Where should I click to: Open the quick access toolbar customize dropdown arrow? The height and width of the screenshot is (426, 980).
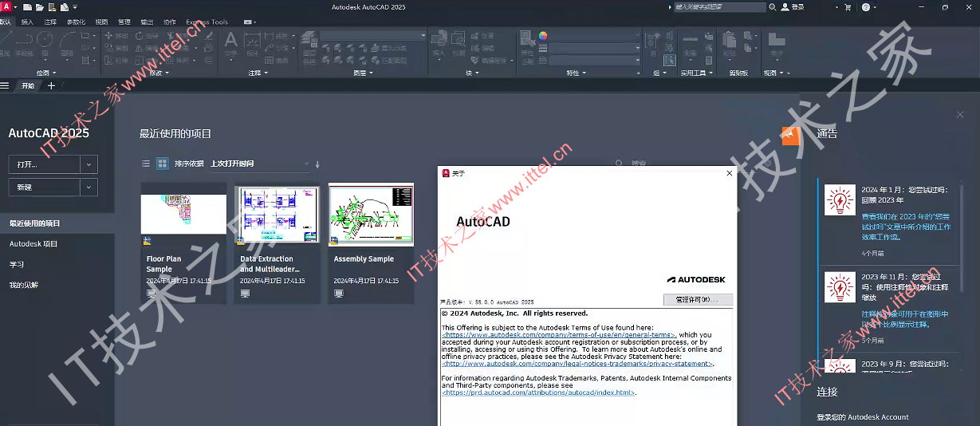76,6
